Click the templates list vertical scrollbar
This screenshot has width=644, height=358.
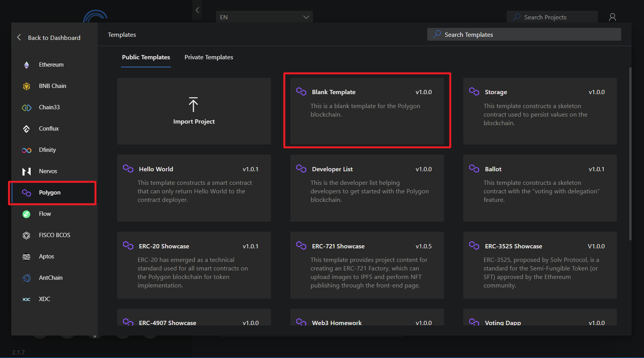click(x=630, y=154)
